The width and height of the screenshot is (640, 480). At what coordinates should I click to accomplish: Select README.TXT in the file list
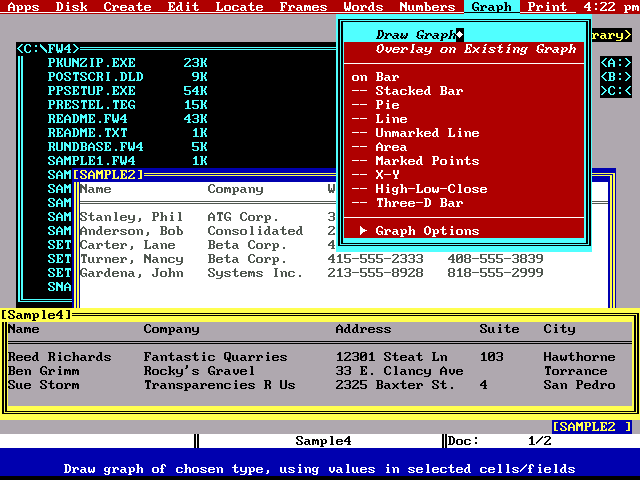point(87,133)
